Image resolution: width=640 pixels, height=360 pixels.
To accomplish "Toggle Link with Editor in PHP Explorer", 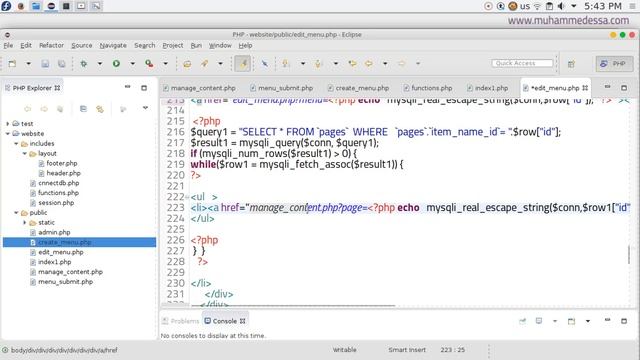I will pos(100,109).
